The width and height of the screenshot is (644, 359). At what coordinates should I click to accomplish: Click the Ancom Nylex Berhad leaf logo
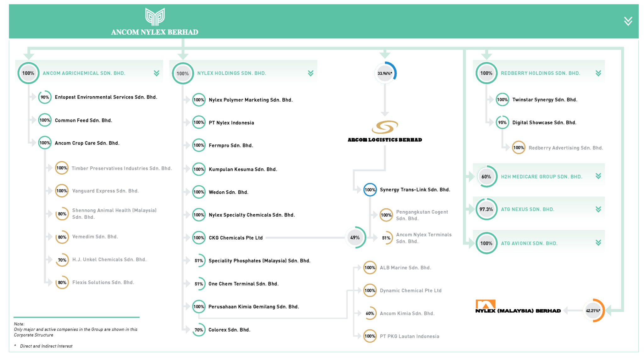pyautogui.click(x=155, y=17)
